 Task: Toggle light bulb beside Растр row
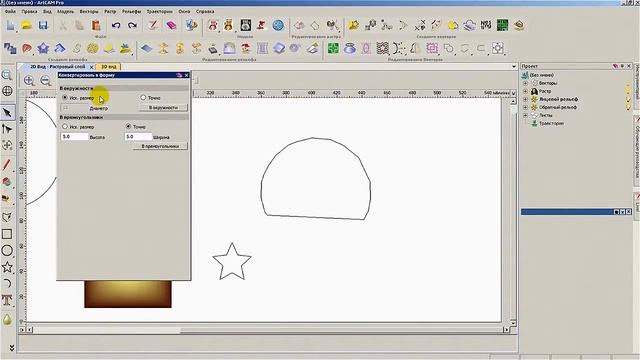point(628,91)
